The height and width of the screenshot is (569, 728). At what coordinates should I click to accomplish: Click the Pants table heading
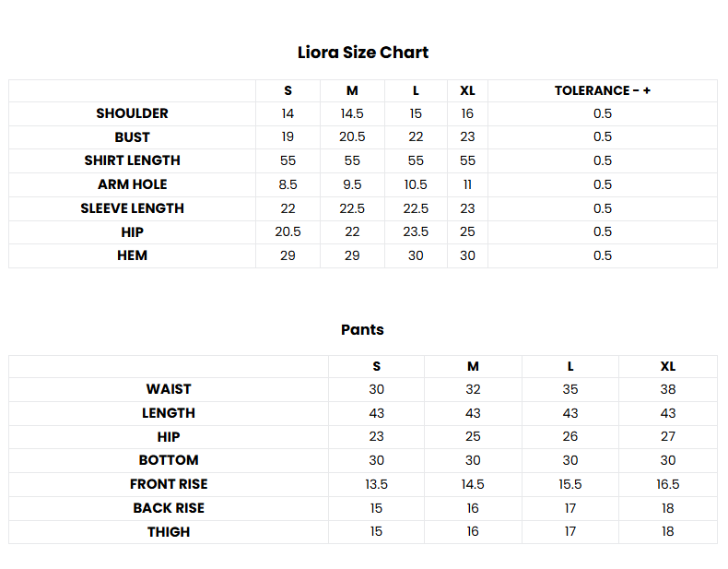tap(362, 329)
